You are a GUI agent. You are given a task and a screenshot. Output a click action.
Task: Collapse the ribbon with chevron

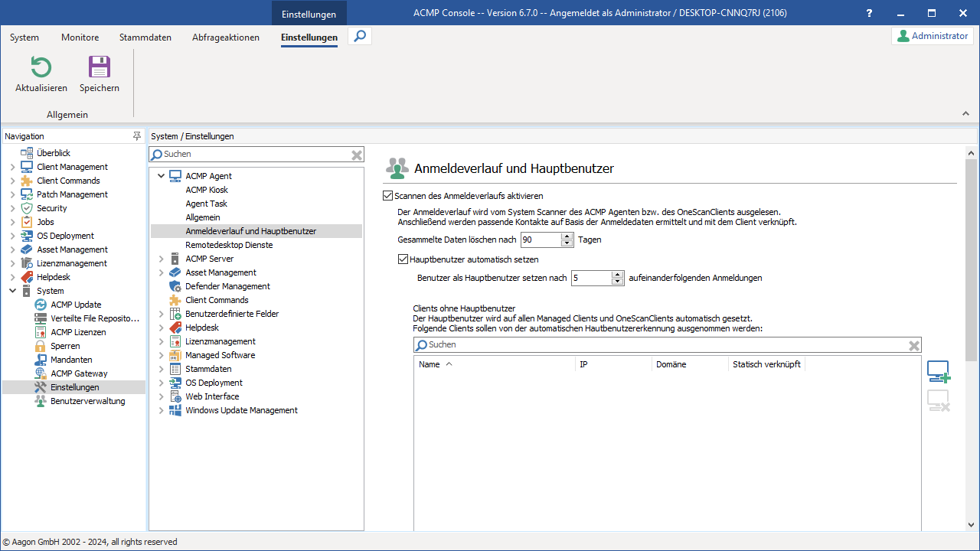(x=965, y=114)
